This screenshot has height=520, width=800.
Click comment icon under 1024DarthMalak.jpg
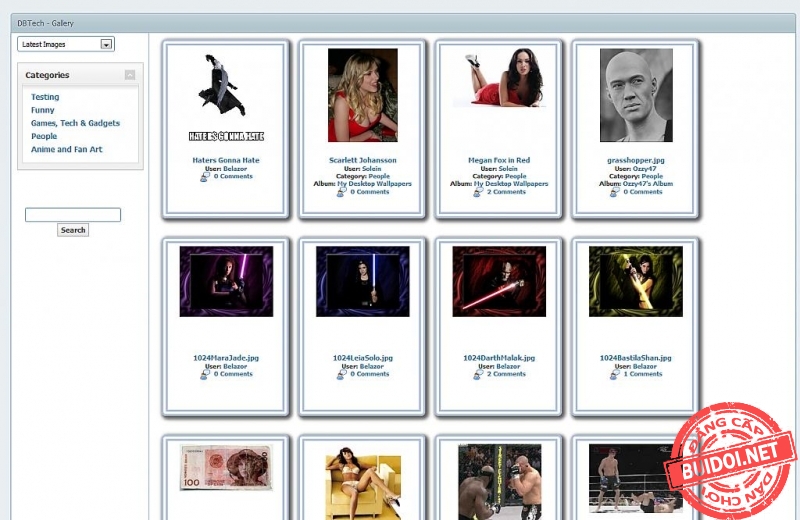pos(478,374)
